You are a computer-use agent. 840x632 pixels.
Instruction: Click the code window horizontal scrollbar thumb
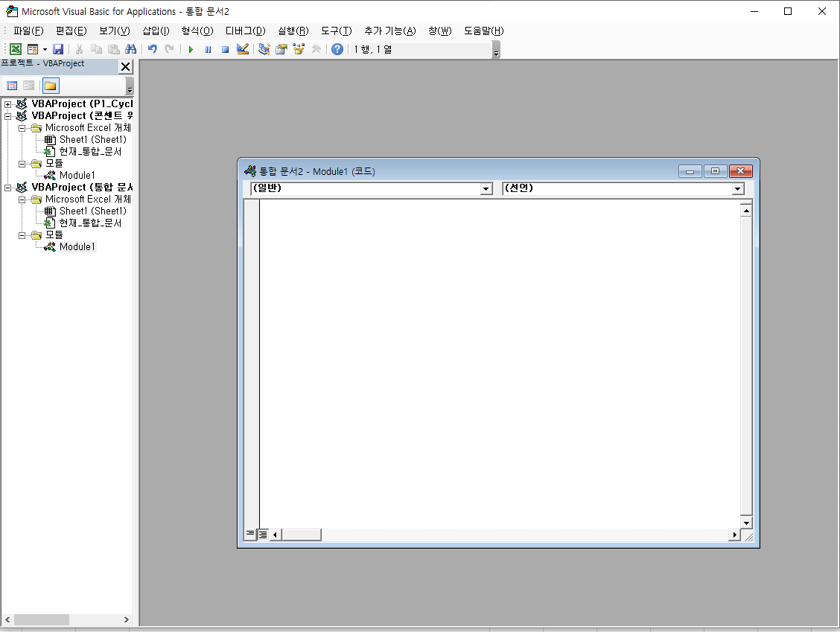coord(301,534)
